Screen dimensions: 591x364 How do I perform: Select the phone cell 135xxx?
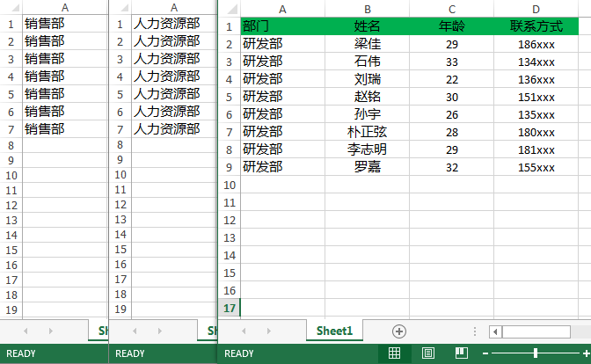536,114
